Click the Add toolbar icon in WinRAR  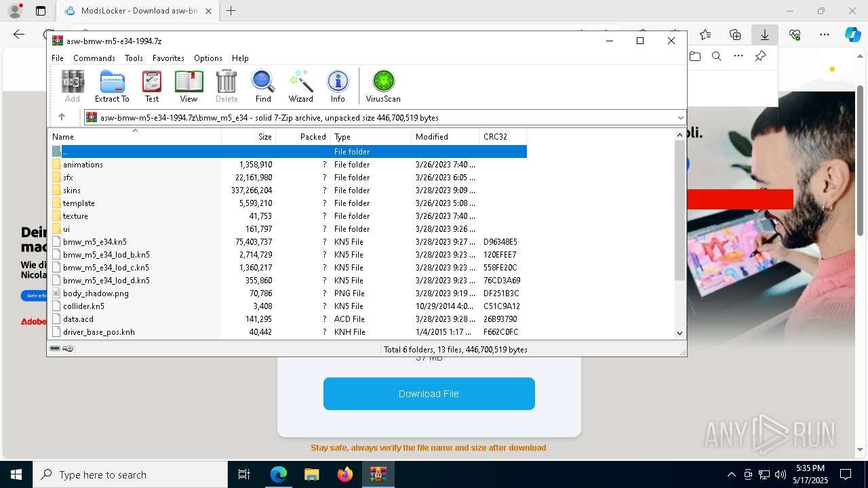[x=73, y=86]
